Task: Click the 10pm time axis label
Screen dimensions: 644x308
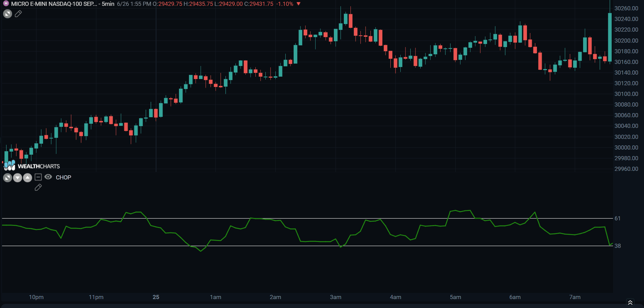Action: [36, 297]
